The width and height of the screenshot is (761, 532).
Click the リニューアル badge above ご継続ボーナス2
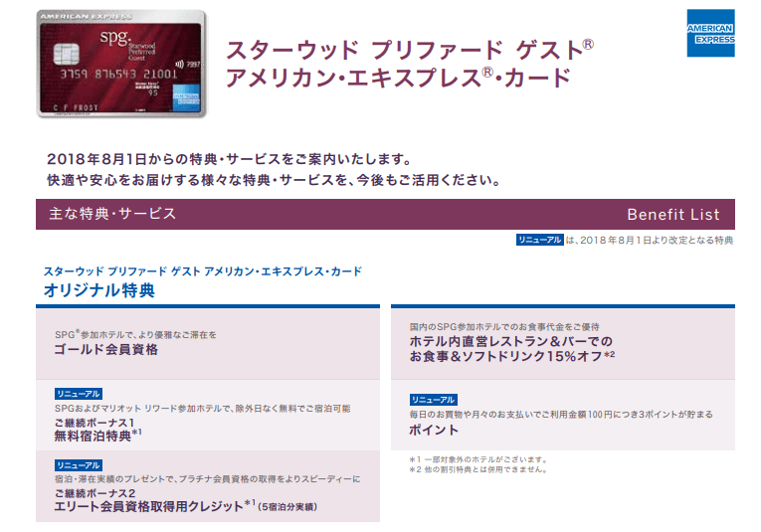point(78,464)
